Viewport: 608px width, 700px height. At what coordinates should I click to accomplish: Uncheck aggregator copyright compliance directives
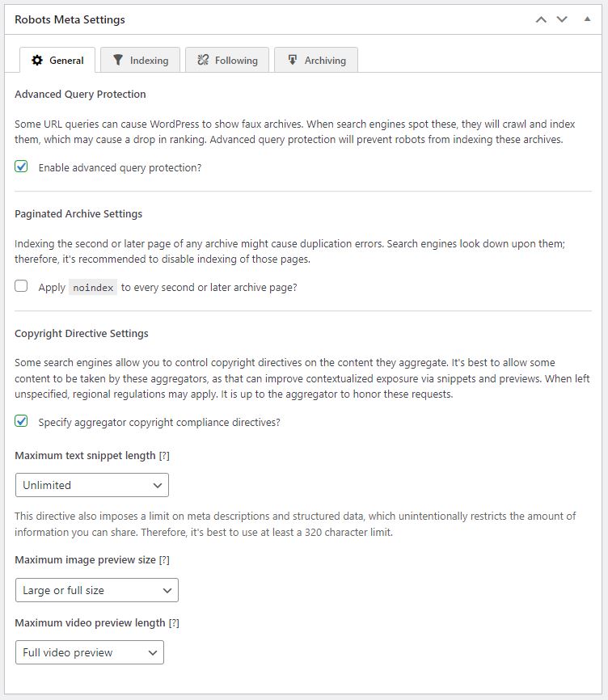[x=22, y=422]
